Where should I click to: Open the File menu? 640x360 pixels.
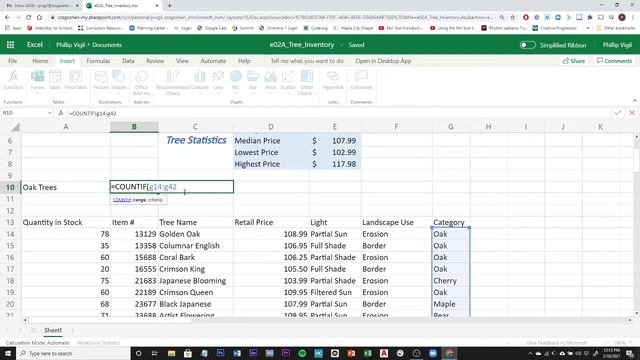tap(13, 61)
